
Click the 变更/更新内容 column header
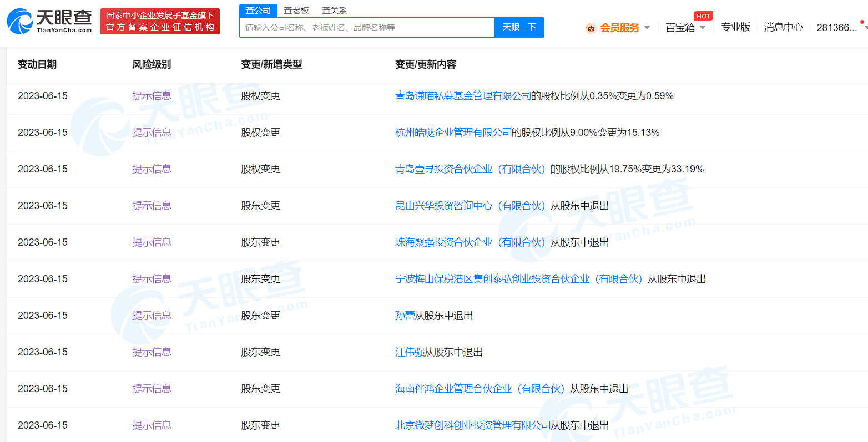pos(426,64)
